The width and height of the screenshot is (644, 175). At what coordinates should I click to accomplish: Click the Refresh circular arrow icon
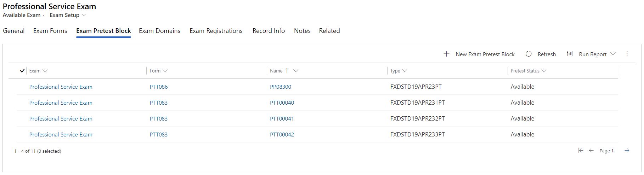pyautogui.click(x=529, y=54)
